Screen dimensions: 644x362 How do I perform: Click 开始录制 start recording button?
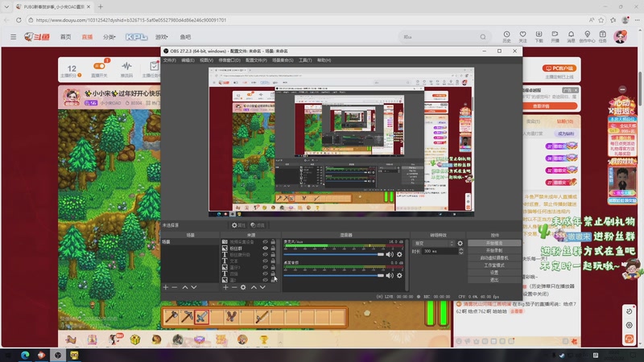(x=494, y=250)
